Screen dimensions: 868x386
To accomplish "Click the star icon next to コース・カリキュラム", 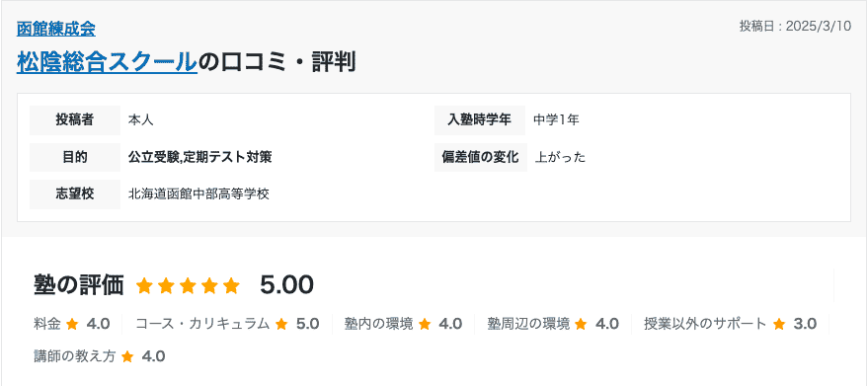I will pyautogui.click(x=281, y=324).
